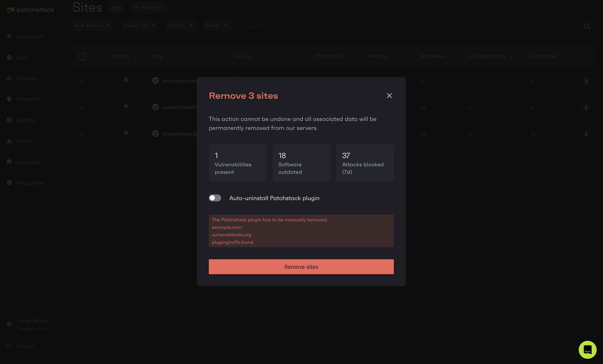Close the Remove 3 sites dialog

[389, 95]
